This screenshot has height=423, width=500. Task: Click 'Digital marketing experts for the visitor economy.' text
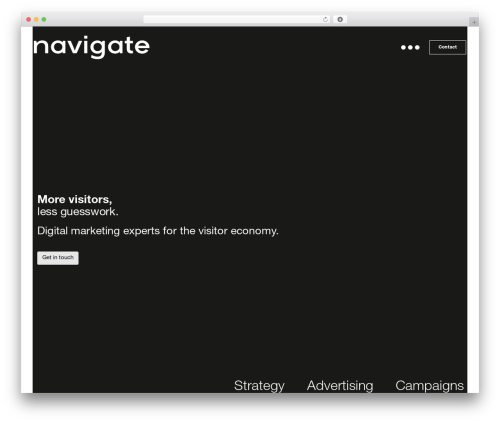point(158,231)
